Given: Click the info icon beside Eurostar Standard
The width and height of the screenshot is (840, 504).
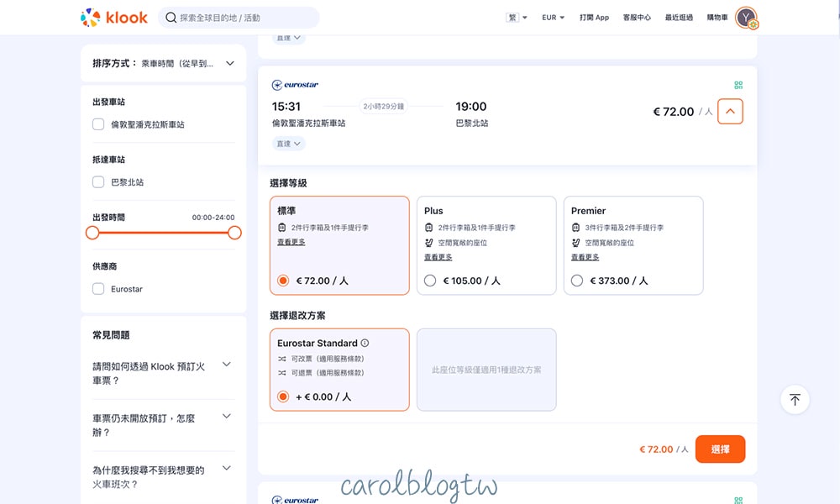Looking at the screenshot, I should pyautogui.click(x=365, y=343).
